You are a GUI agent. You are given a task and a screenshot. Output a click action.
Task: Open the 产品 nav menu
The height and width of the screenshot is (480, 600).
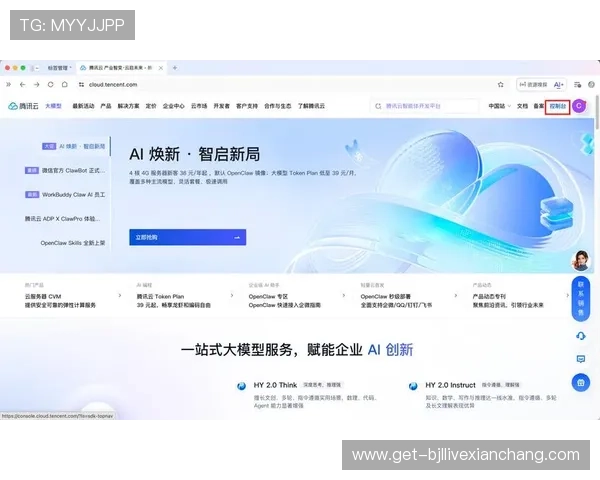point(106,106)
